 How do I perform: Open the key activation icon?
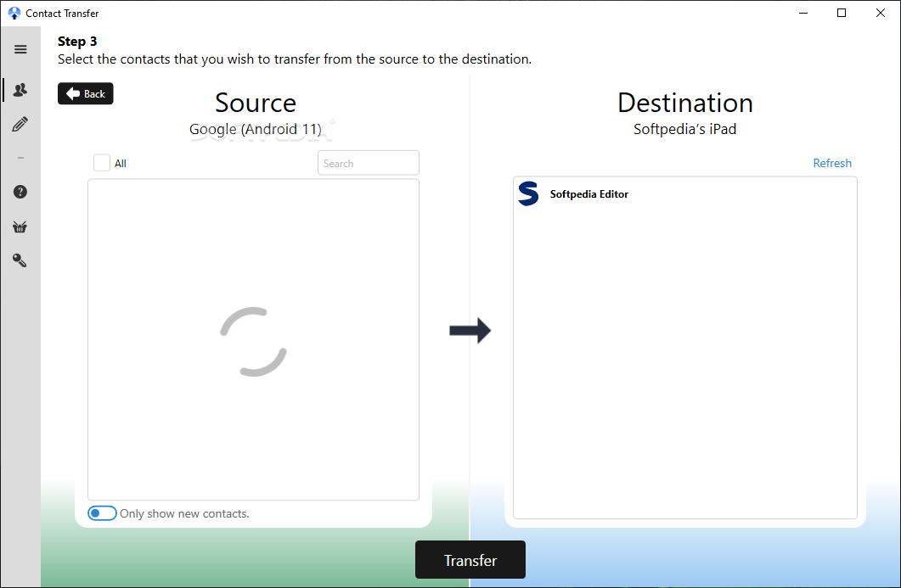point(20,260)
